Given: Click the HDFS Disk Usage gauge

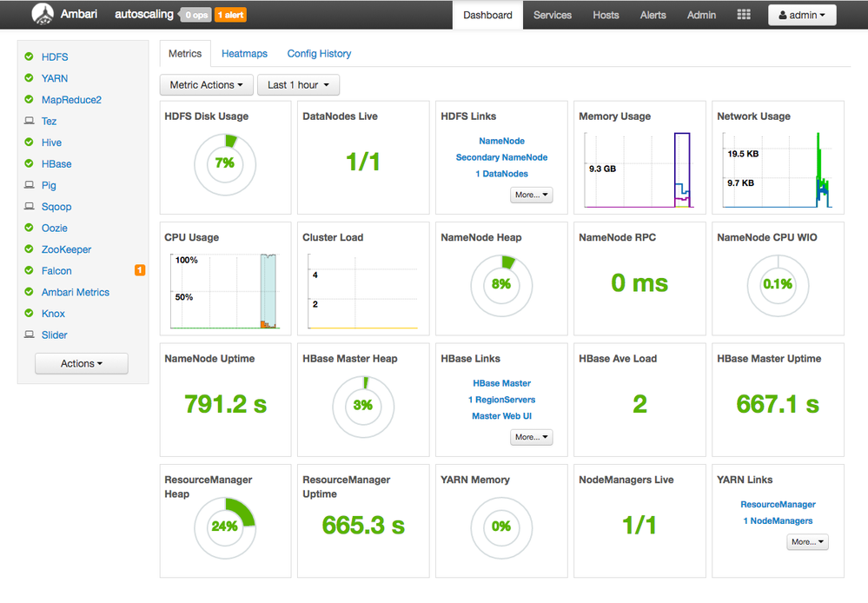Looking at the screenshot, I should (224, 163).
